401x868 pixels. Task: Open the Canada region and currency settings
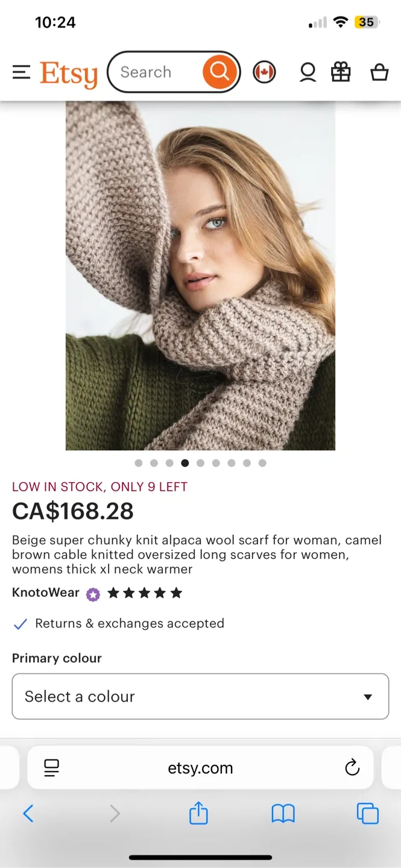click(264, 72)
